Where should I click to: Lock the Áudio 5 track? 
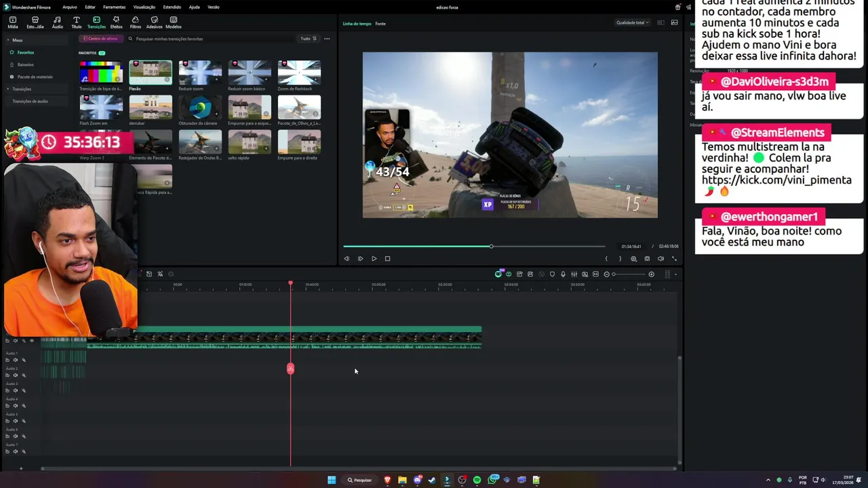coord(7,421)
